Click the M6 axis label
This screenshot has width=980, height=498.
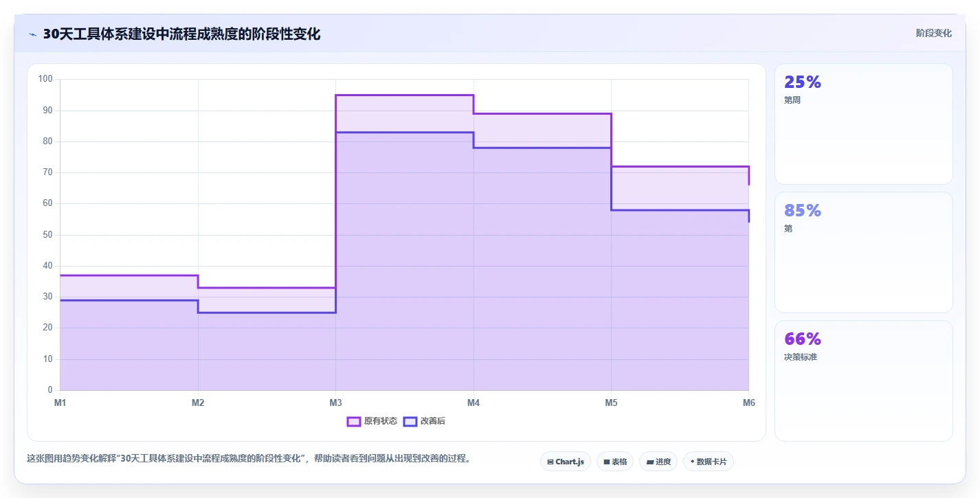click(748, 403)
